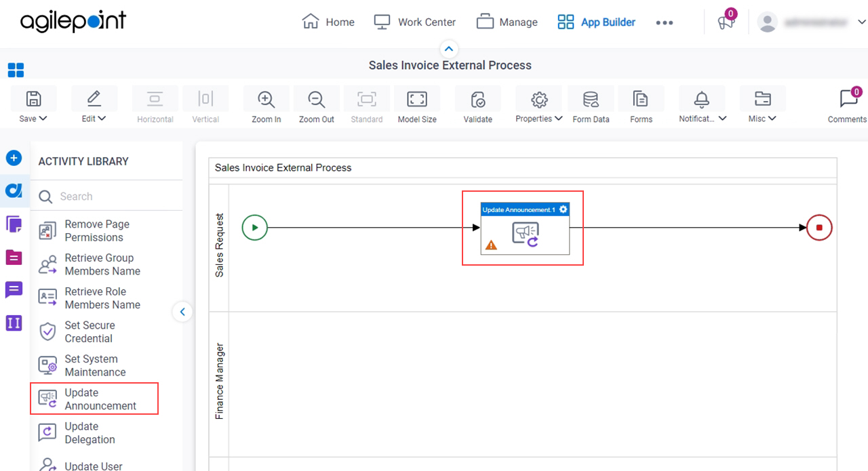Image resolution: width=868 pixels, height=471 pixels.
Task: Select Update Announcement activity in library
Action: [94, 399]
